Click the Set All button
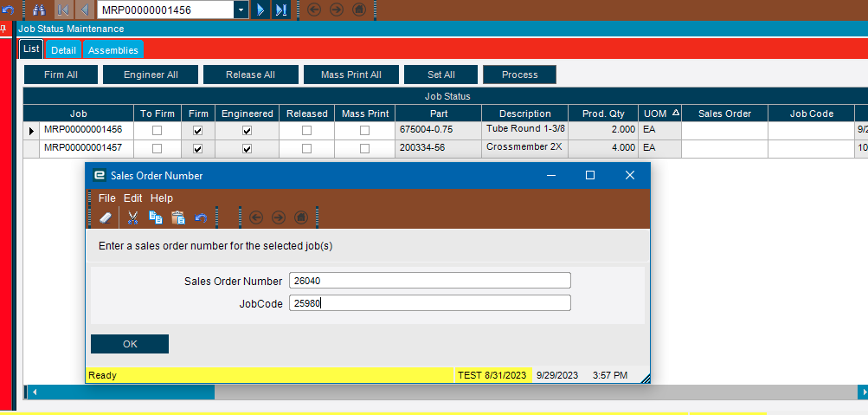The width and height of the screenshot is (868, 415). coord(441,75)
